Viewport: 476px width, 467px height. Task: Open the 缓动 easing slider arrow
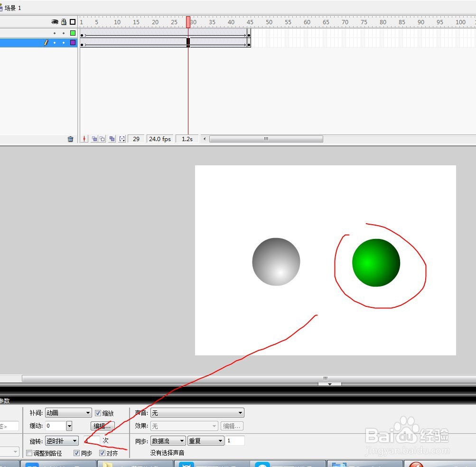[69, 426]
